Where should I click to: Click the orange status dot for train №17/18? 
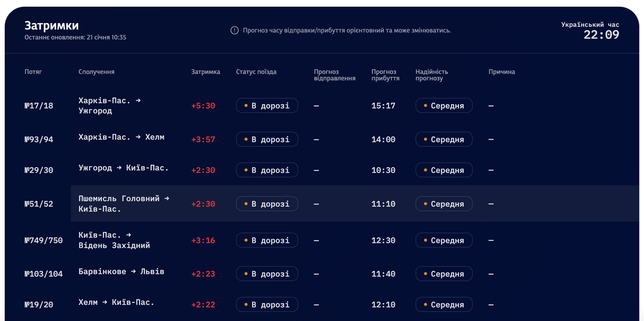[x=246, y=106]
